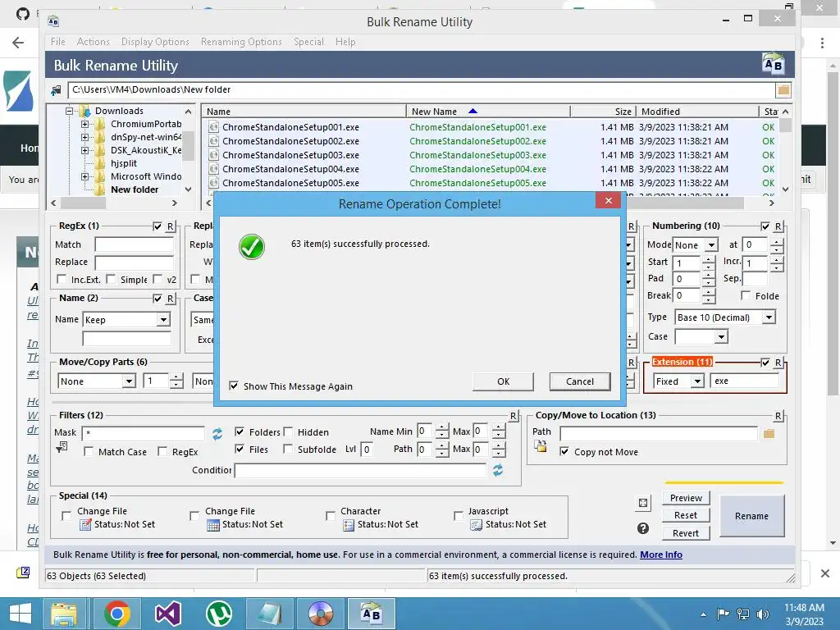Open Google Chrome from the taskbar
The height and width of the screenshot is (630, 840).
(117, 614)
